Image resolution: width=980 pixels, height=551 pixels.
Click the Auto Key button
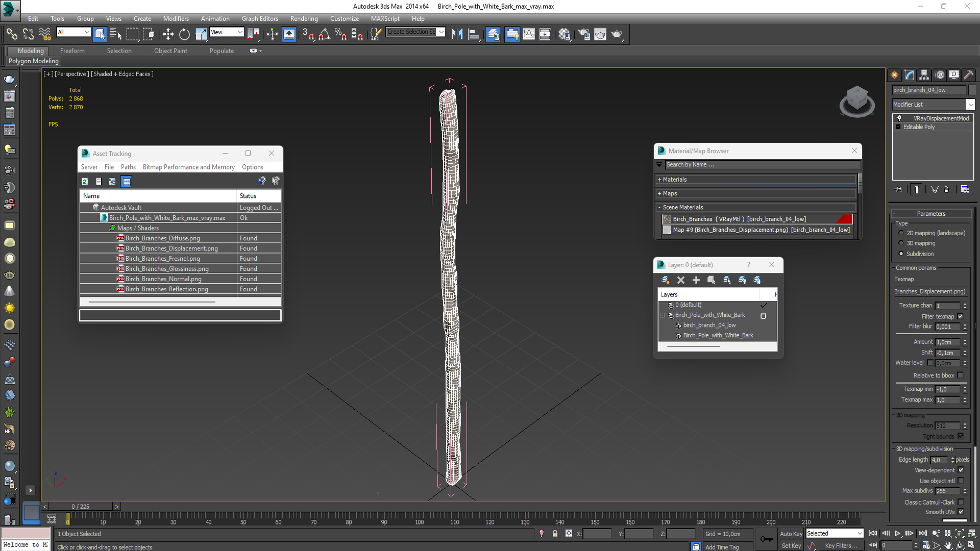coord(791,534)
